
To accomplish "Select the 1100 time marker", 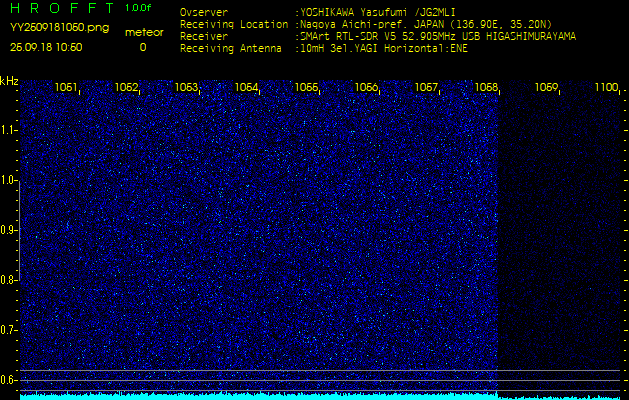I will [606, 88].
